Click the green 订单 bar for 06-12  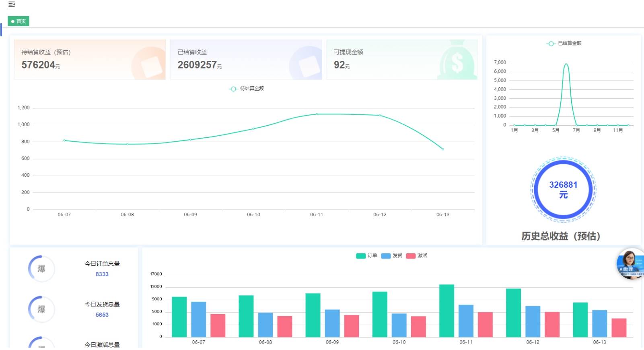513,313
